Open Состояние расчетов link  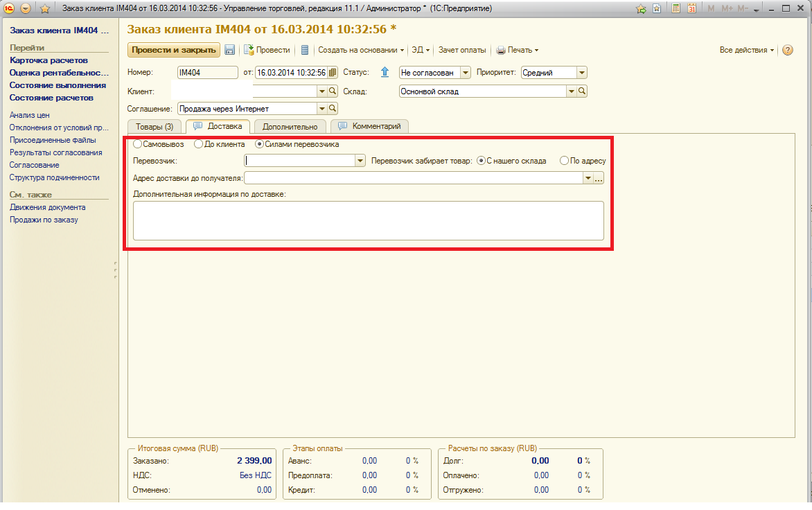pos(51,97)
